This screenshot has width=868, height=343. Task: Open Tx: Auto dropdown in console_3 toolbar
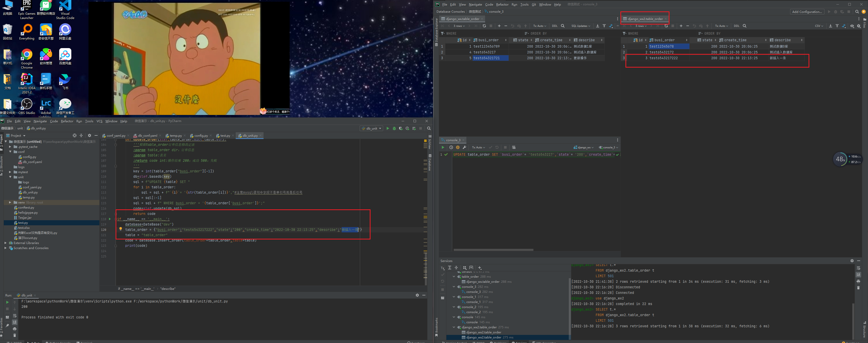[479, 147]
